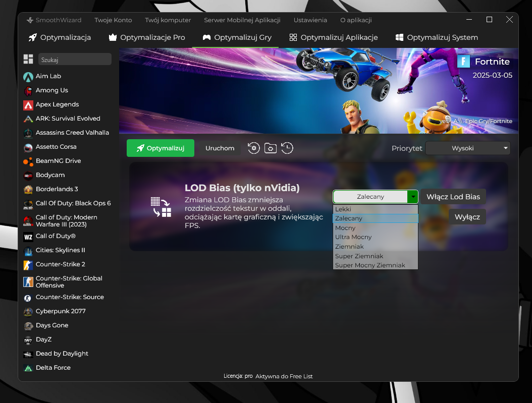Open Twój komputer menu

tap(168, 20)
